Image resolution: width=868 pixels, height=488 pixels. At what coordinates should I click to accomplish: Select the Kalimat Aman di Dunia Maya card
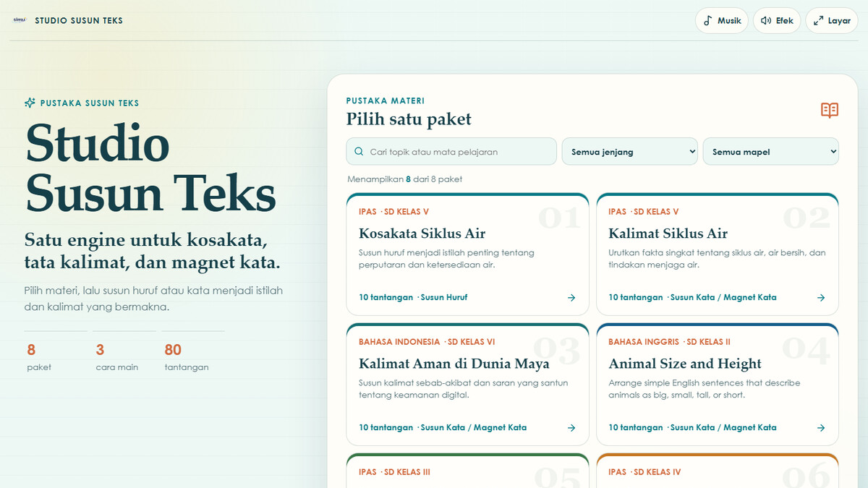[x=467, y=385]
